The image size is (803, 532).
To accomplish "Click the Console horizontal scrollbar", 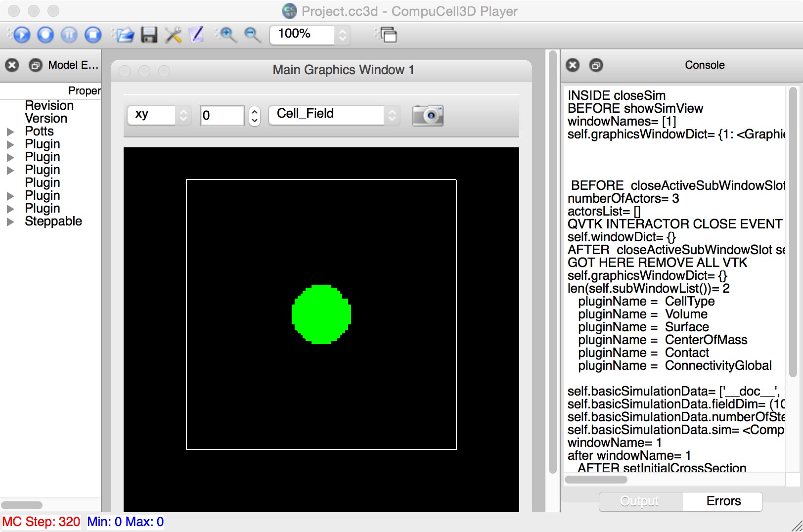I will 596,479.
